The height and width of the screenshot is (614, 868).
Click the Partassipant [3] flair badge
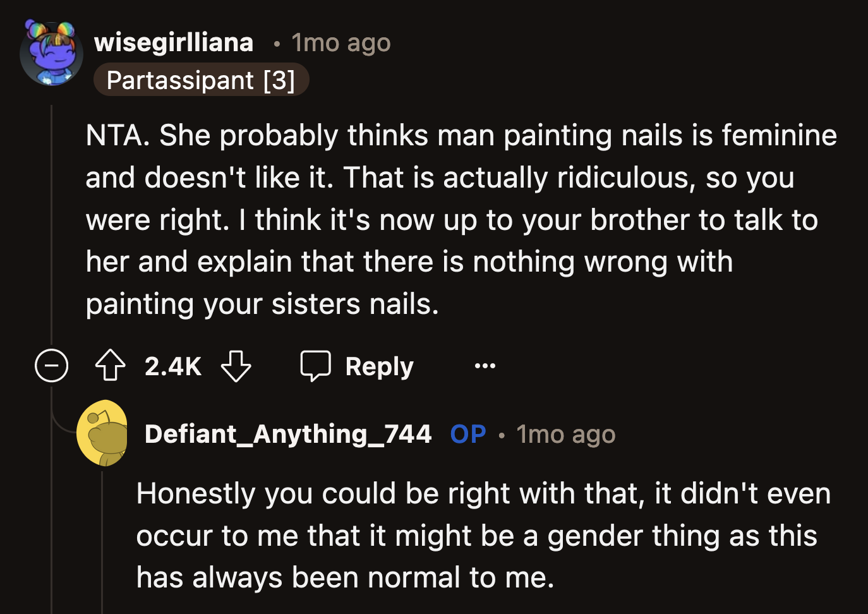click(202, 80)
